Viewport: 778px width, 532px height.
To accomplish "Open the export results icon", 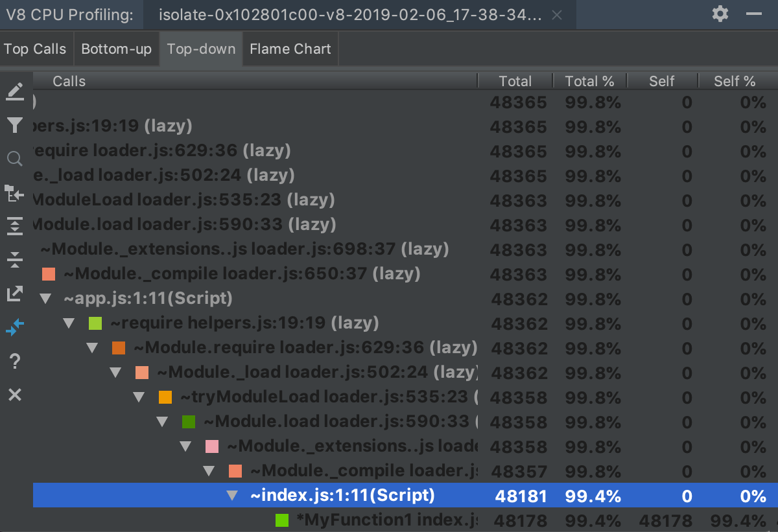I will point(15,294).
